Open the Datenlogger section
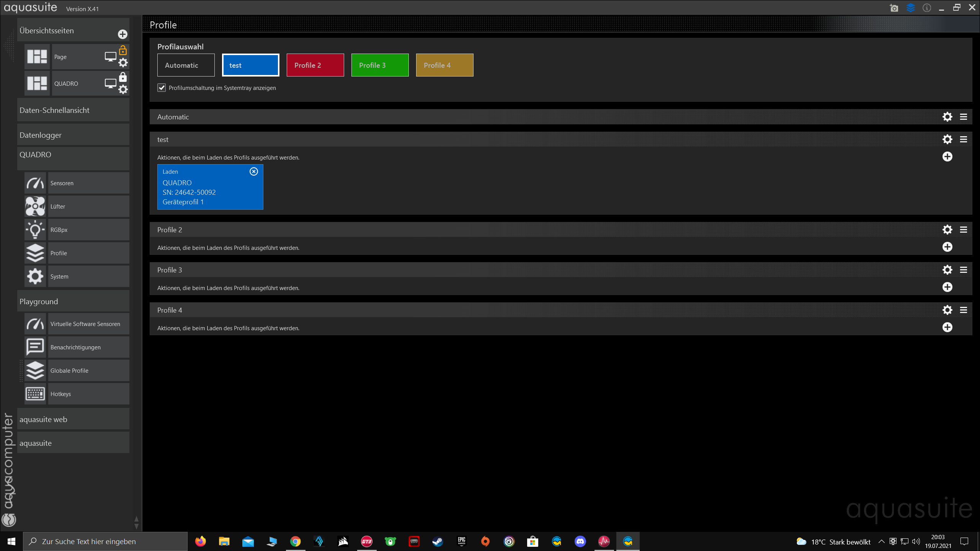Screen dimensions: 980x551 click(41, 135)
